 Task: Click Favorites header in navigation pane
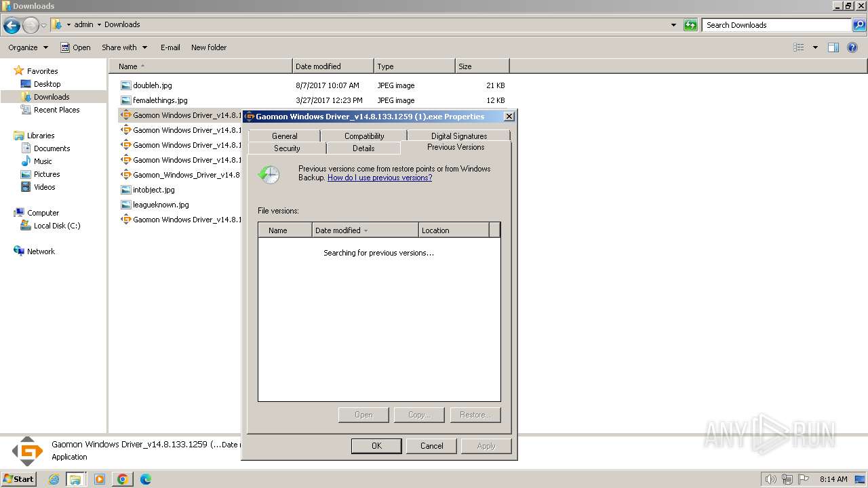pos(42,71)
